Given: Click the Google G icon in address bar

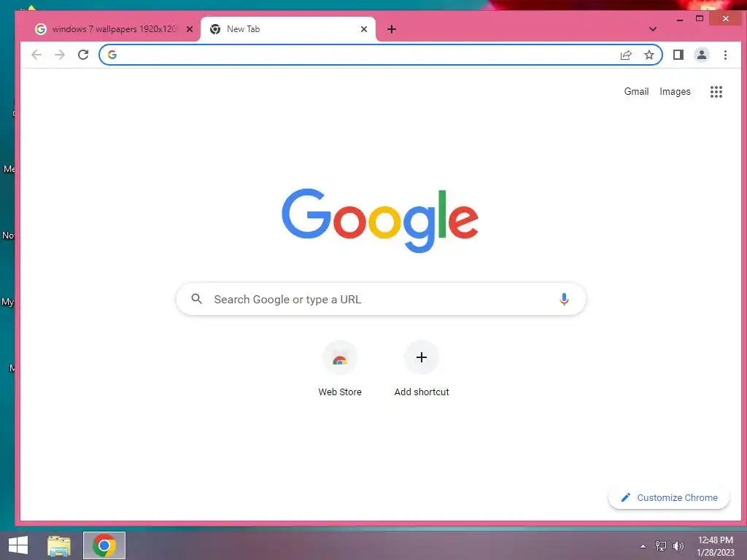Looking at the screenshot, I should point(112,55).
